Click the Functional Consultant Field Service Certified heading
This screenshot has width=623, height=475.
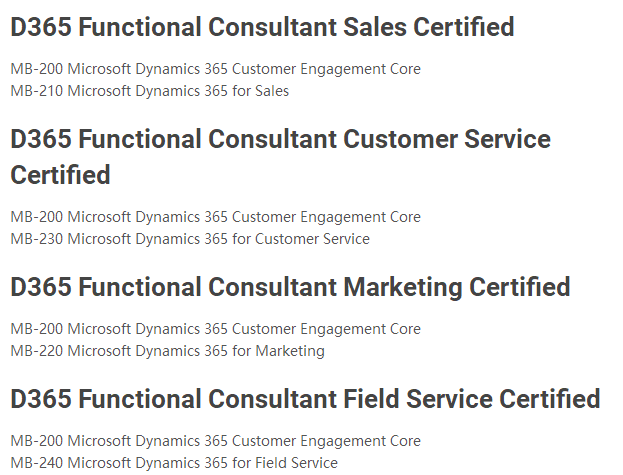coord(305,400)
